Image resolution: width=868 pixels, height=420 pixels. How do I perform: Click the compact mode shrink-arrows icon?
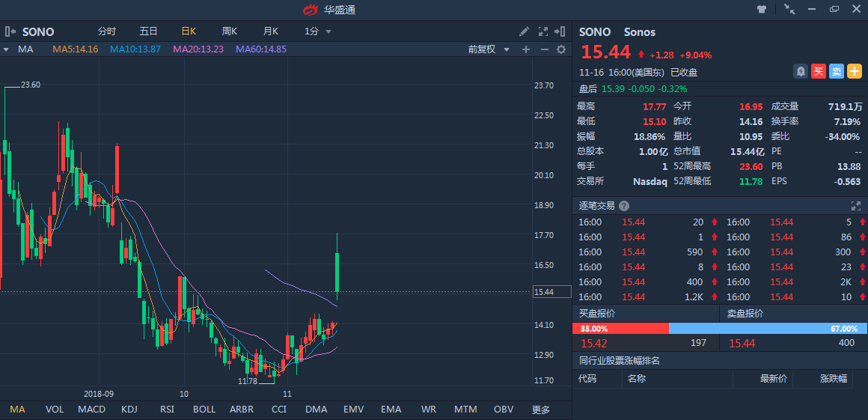(789, 9)
